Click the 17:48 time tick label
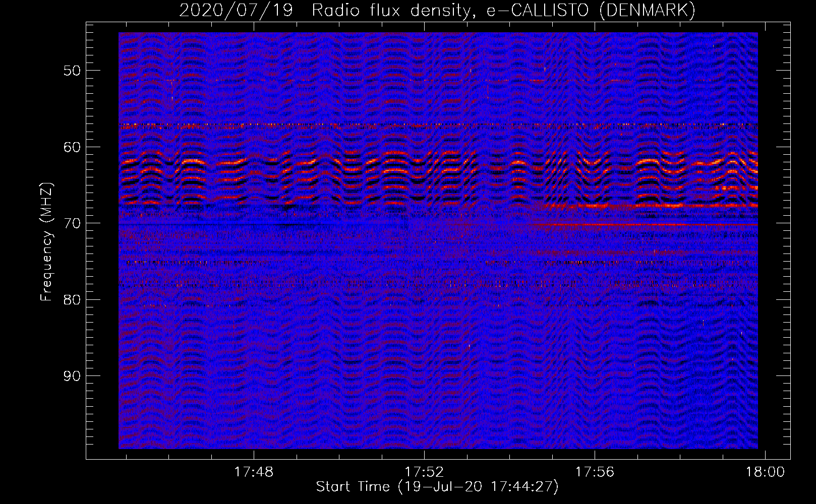This screenshot has height=504, width=816. [254, 472]
